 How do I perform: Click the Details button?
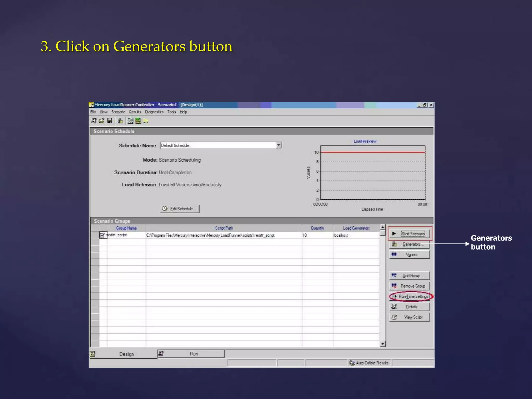(x=409, y=307)
